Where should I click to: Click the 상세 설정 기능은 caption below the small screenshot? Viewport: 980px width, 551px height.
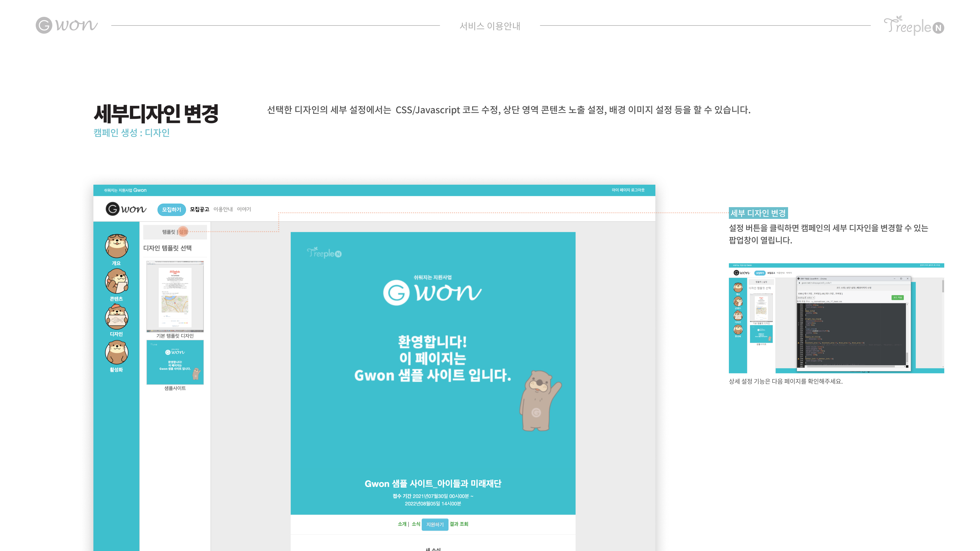pyautogui.click(x=786, y=381)
